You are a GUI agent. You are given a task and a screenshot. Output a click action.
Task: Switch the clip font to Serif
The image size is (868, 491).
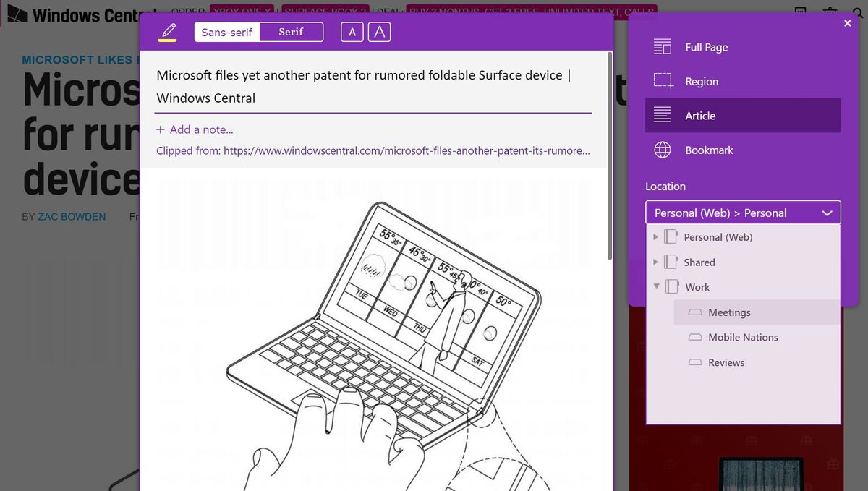coord(290,32)
